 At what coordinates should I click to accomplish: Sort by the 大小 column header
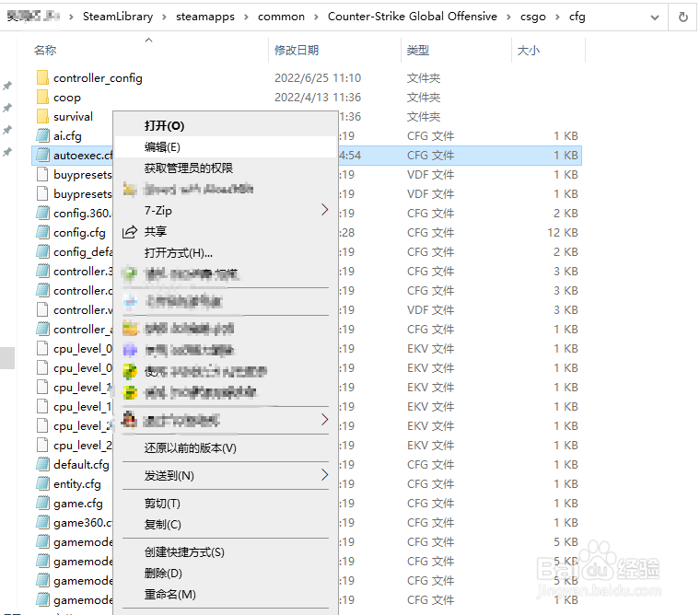point(528,51)
